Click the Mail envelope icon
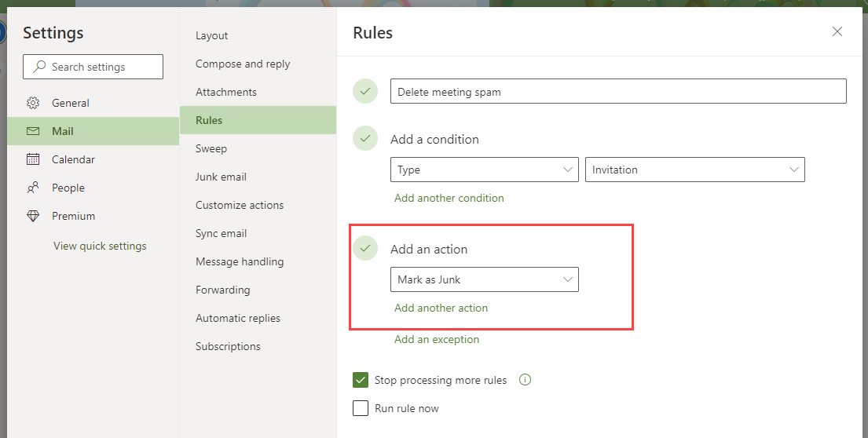The width and height of the screenshot is (868, 438). pyautogui.click(x=33, y=131)
